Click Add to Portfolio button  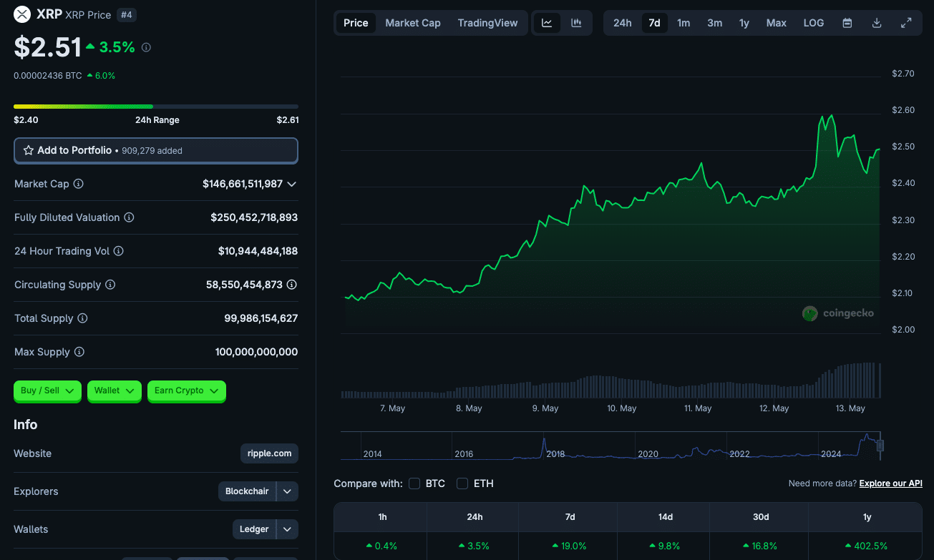coord(156,150)
